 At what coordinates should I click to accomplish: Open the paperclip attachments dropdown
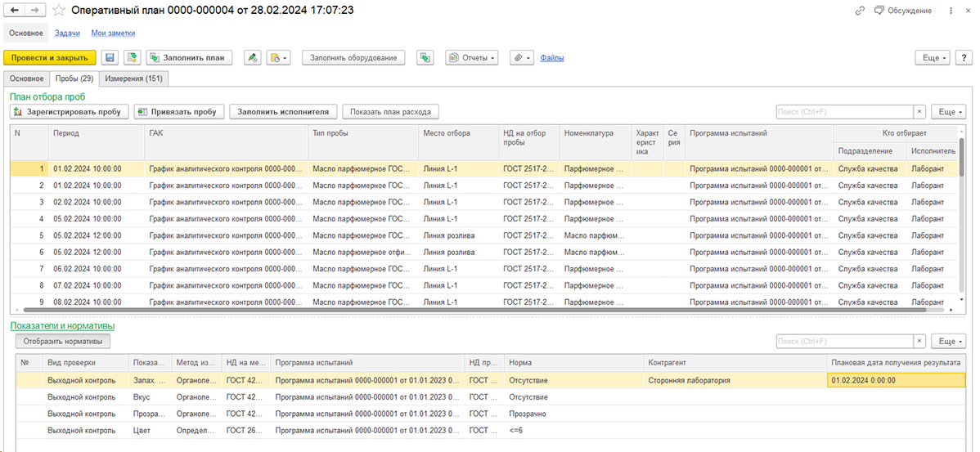coord(521,57)
